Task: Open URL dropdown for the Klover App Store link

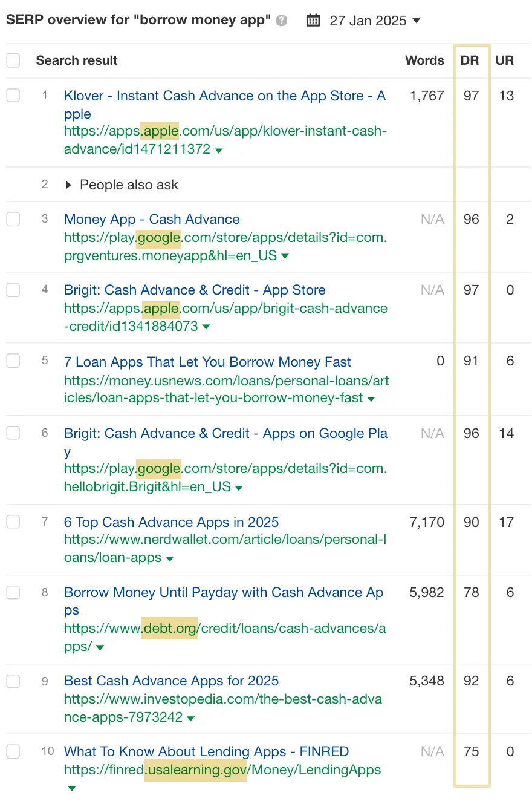Action: pos(219,150)
